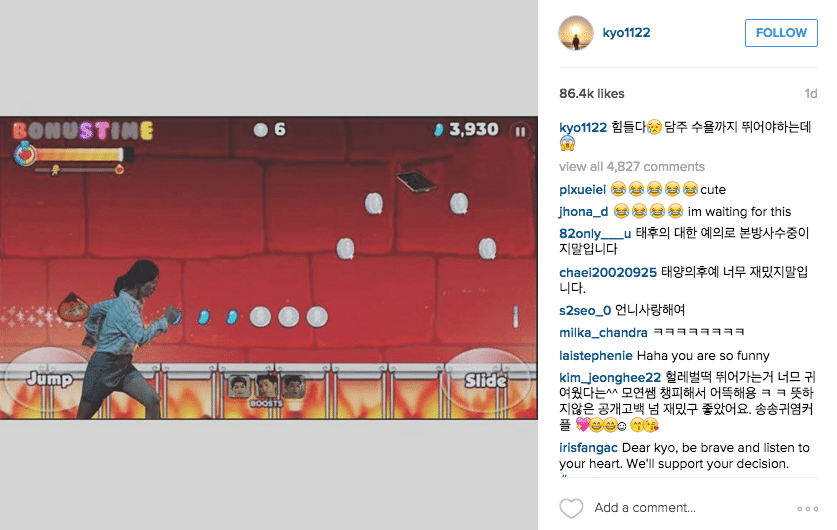Image resolution: width=837 pixels, height=530 pixels.
Task: Select the first boost character portrait
Action: pyautogui.click(x=239, y=386)
